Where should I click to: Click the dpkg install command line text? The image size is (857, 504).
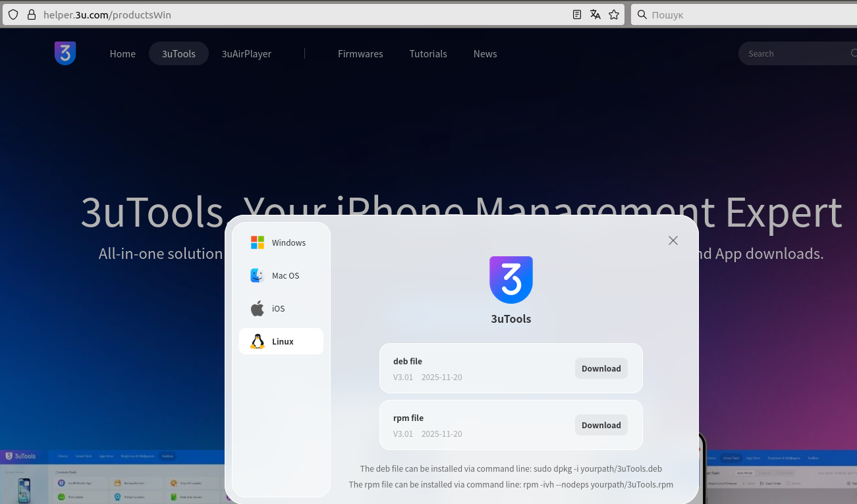pos(511,468)
